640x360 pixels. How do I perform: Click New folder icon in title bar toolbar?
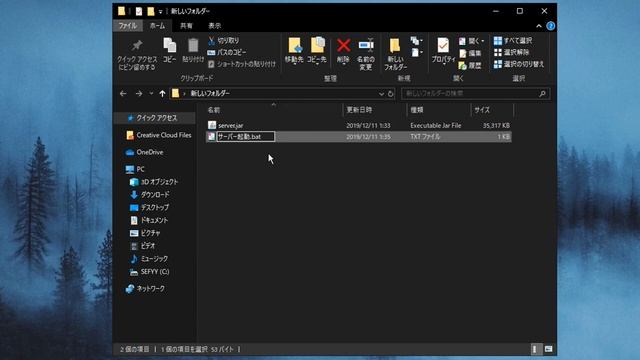coord(151,11)
